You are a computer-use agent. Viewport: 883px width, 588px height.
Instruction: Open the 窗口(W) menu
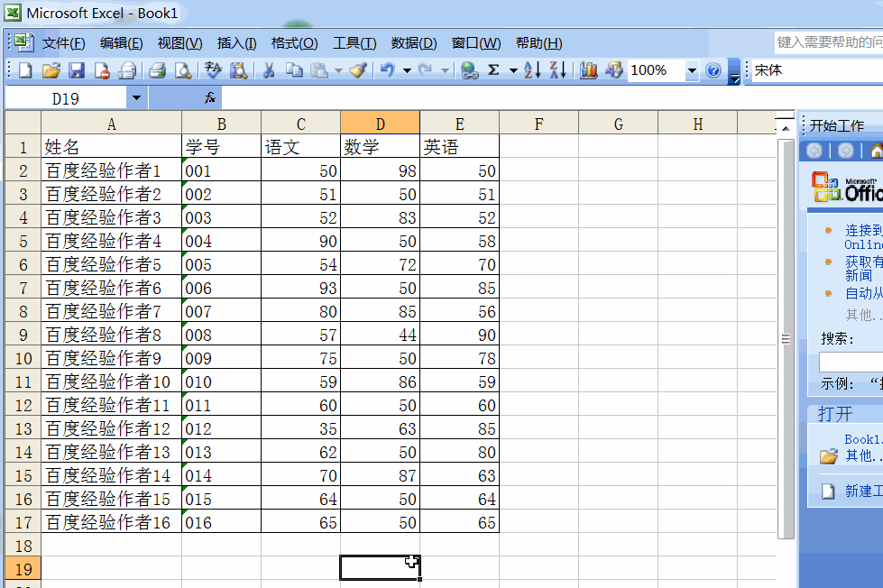pyautogui.click(x=476, y=43)
